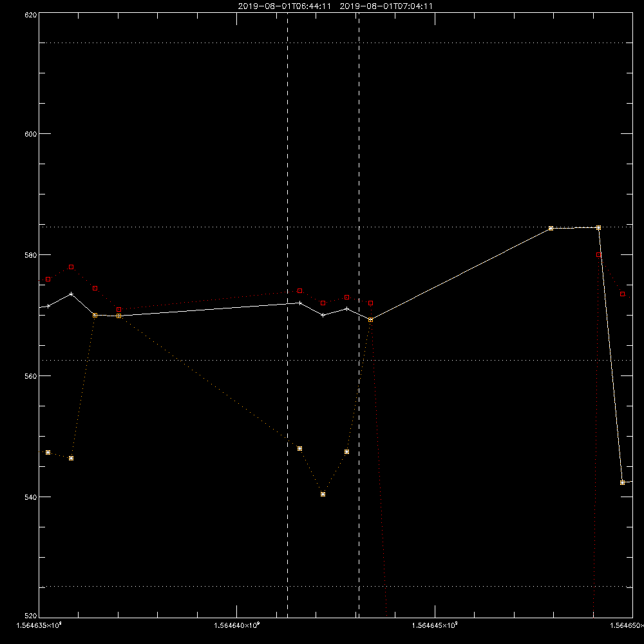Click the leftmost dashed vertical time marker
Image resolution: width=644 pixels, height=644 pixels.
pyautogui.click(x=287, y=315)
